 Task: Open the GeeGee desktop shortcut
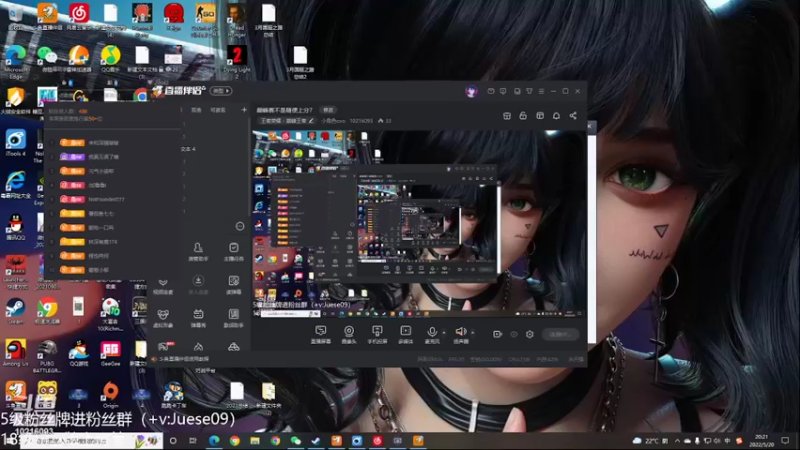[x=110, y=353]
